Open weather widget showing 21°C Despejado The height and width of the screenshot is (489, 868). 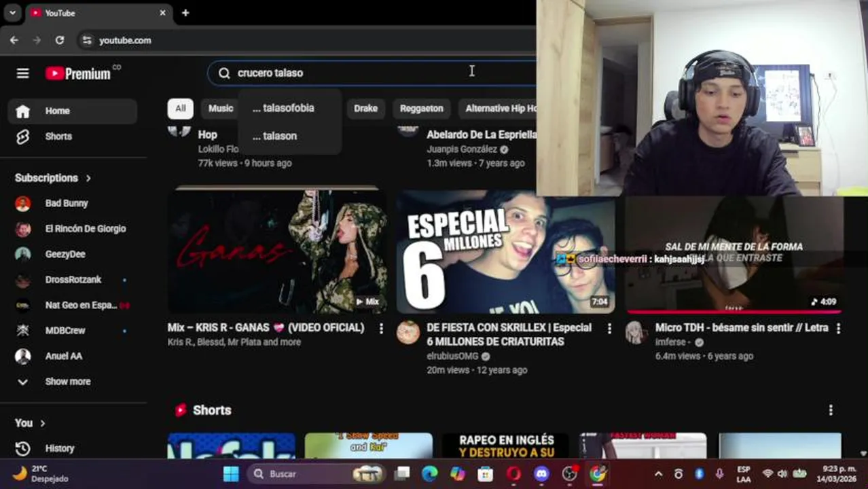click(41, 474)
